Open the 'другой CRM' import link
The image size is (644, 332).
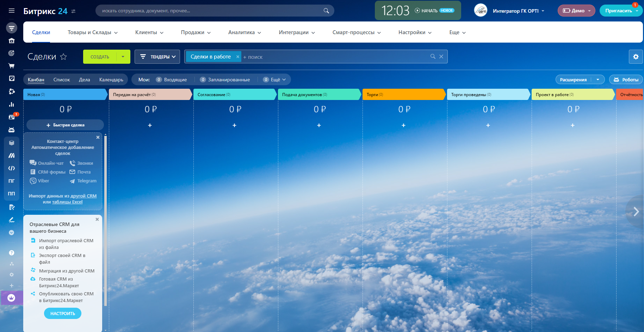83,196
